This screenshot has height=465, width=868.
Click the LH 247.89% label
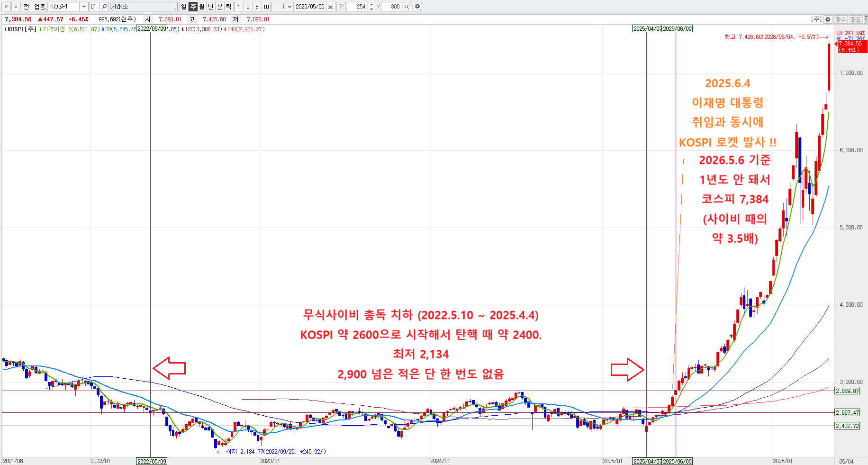pos(850,33)
